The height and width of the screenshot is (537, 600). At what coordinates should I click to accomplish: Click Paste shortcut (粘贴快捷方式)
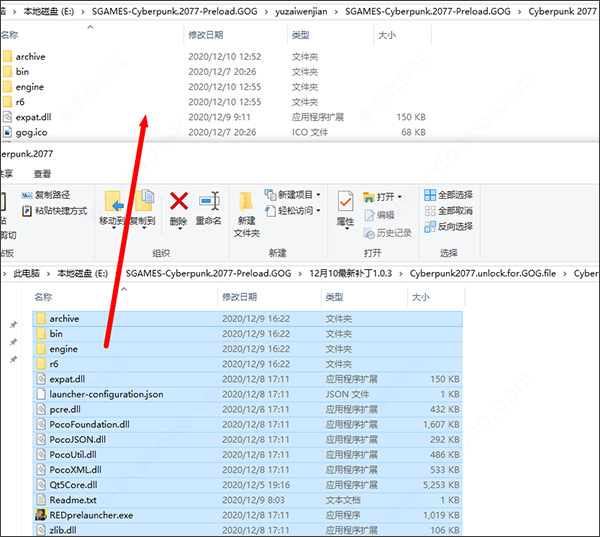pyautogui.click(x=54, y=211)
